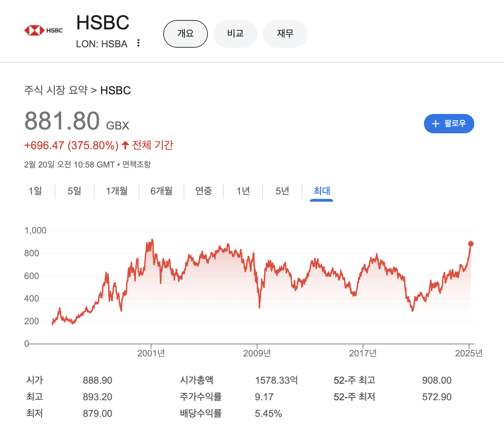Click the large HSBC company heading
This screenshot has width=504, height=431.
click(x=103, y=22)
